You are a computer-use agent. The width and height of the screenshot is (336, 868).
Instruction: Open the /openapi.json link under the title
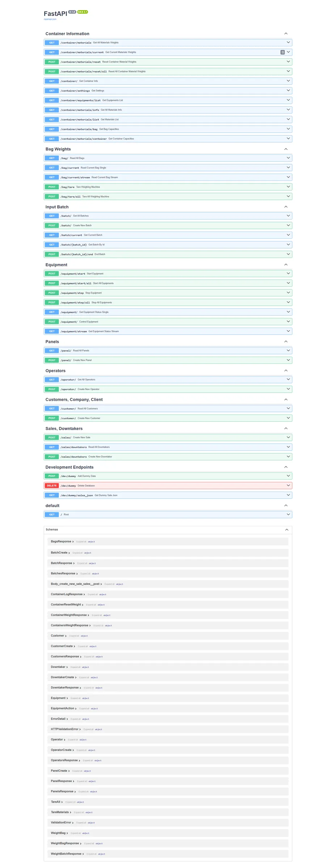50,19
